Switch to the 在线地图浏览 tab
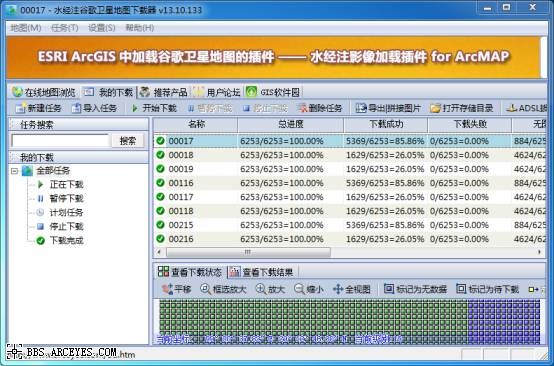 click(44, 92)
